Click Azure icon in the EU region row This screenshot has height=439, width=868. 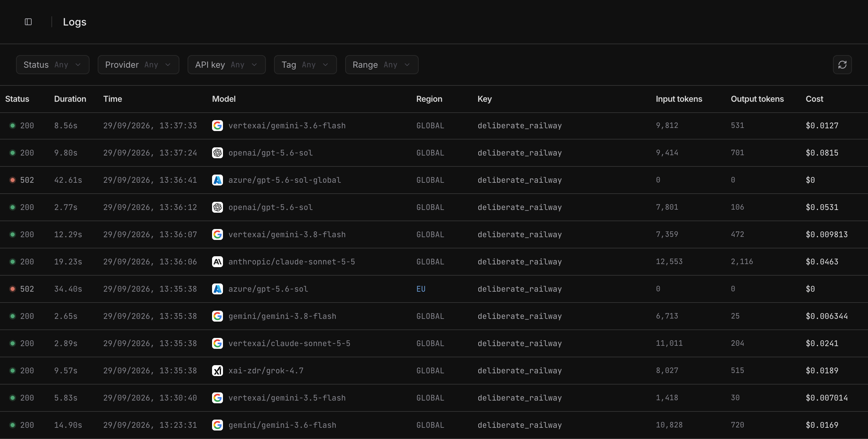218,289
